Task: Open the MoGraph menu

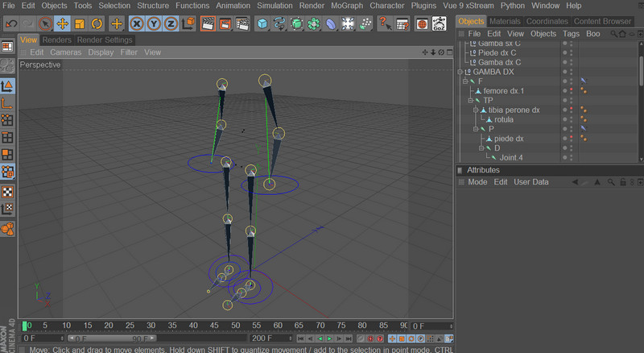Action: point(346,6)
